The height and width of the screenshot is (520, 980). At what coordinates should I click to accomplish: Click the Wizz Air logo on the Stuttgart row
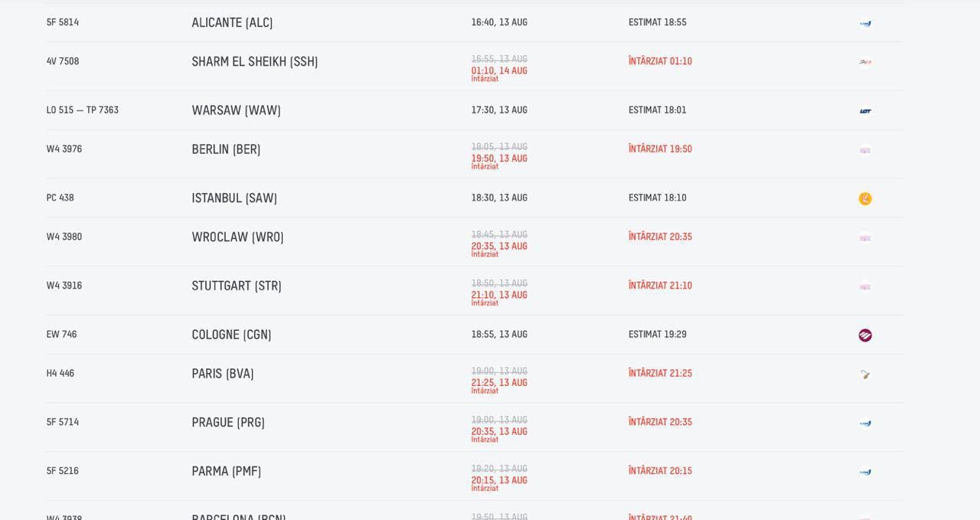[x=865, y=286]
